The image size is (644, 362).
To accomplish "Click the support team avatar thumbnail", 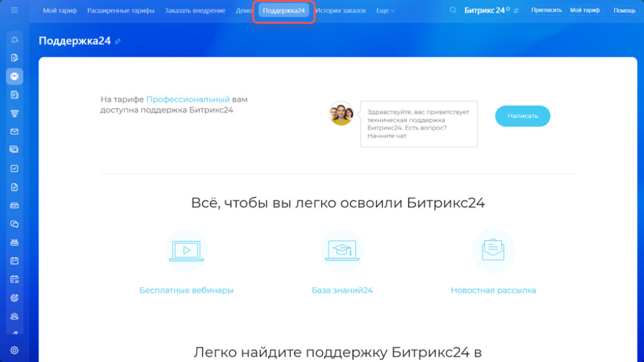I will 342,113.
